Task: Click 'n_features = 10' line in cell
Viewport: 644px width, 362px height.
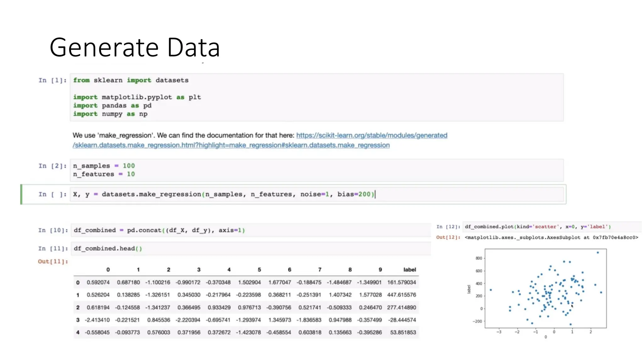Action: point(104,174)
